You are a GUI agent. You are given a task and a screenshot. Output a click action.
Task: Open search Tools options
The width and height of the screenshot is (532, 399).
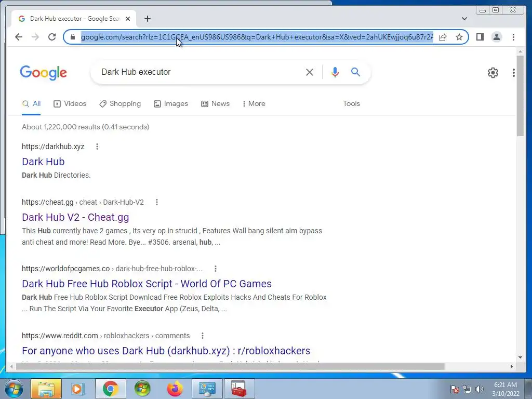(x=351, y=104)
